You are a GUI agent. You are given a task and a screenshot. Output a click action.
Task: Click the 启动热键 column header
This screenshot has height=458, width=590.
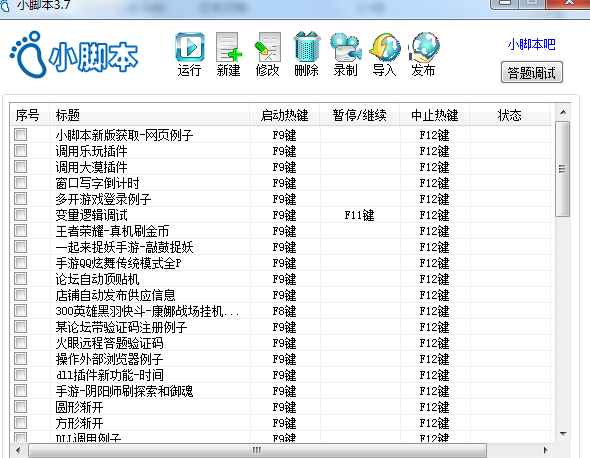click(x=284, y=115)
